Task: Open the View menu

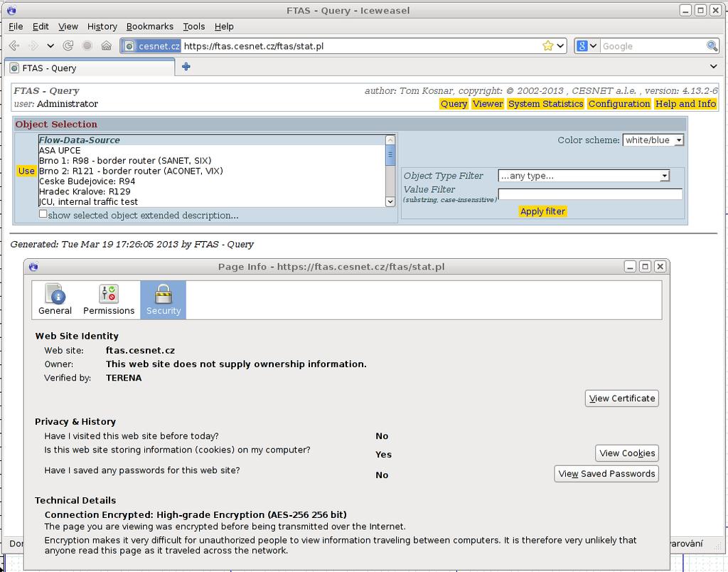Action: 68,26
